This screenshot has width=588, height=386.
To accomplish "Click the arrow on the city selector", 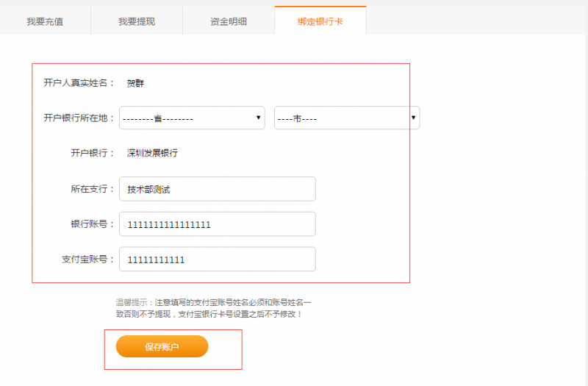I will 414,118.
